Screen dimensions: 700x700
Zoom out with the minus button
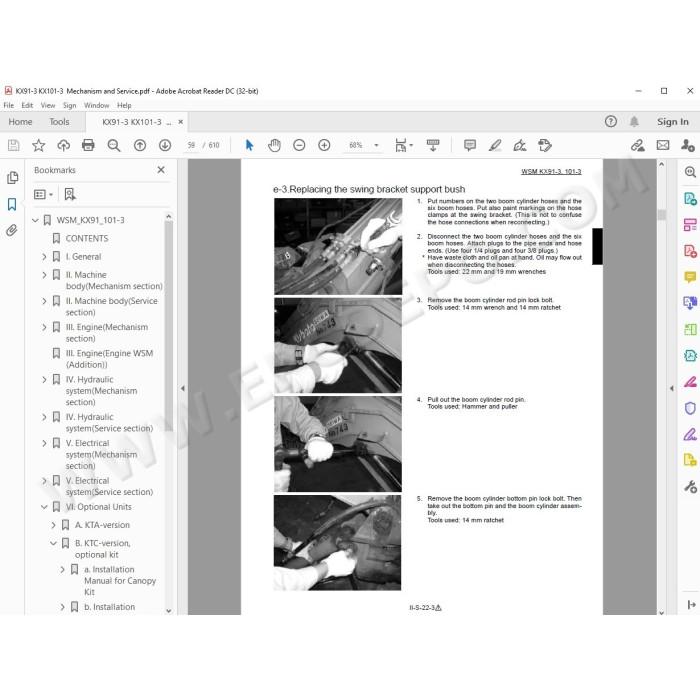[299, 145]
